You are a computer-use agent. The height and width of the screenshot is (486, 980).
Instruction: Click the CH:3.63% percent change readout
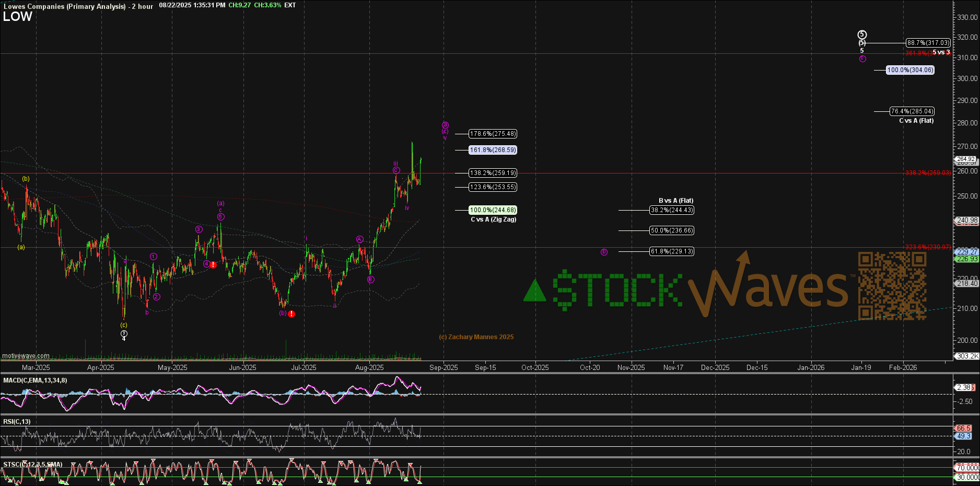[x=267, y=5]
